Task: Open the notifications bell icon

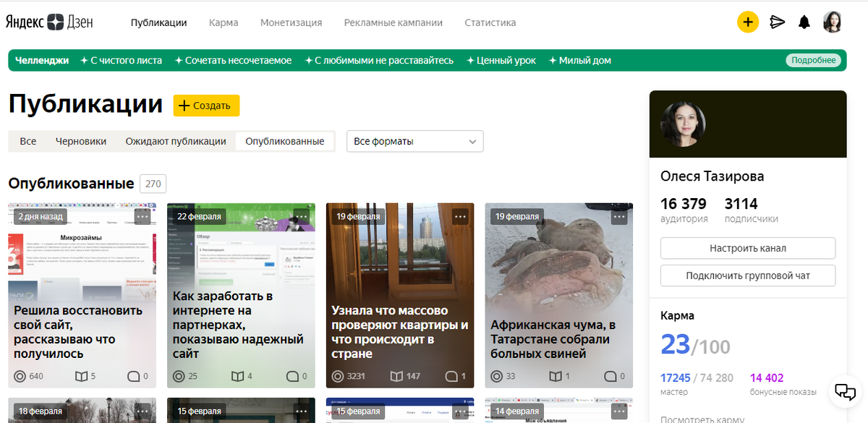Action: point(804,22)
